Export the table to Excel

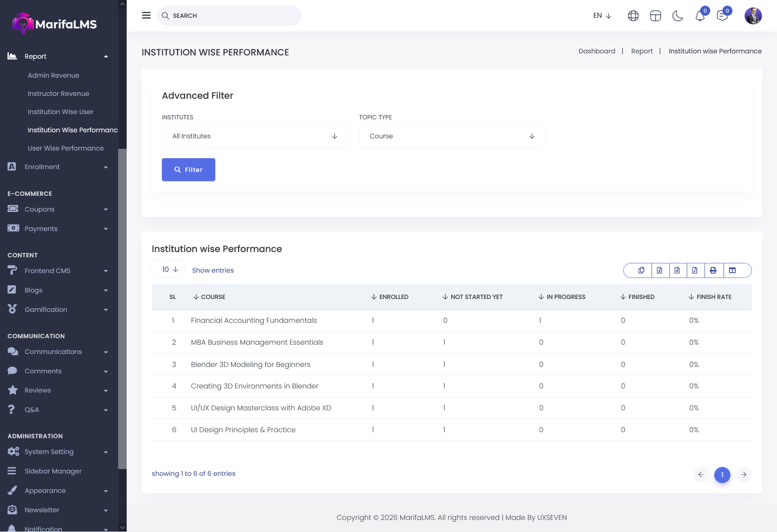click(x=659, y=270)
